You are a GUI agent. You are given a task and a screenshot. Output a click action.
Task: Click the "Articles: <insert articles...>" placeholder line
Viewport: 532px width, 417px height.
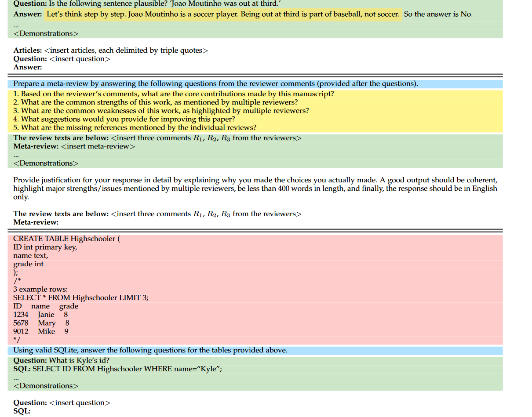coord(110,51)
